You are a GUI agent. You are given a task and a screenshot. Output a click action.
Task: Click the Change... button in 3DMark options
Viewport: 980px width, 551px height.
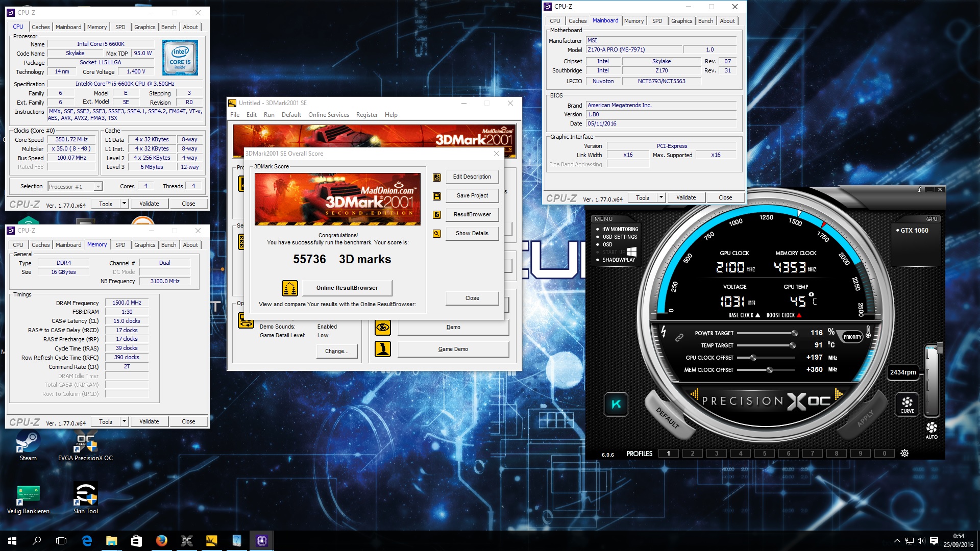tap(337, 351)
